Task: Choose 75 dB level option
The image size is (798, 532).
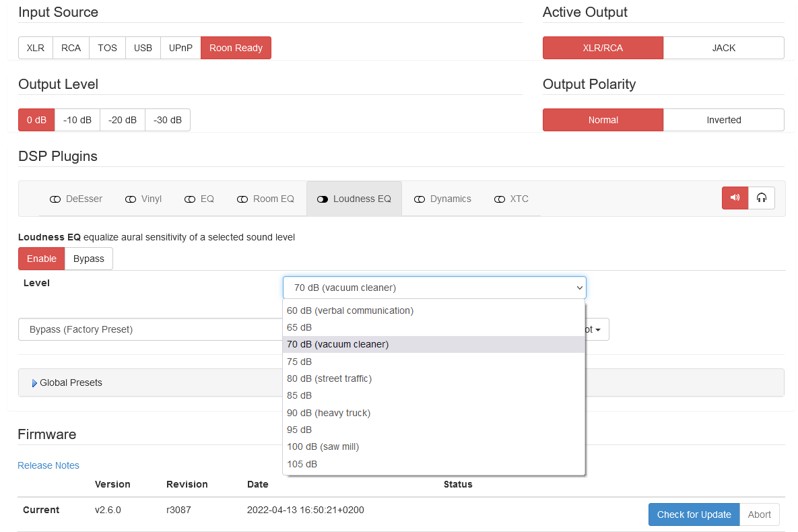Action: click(x=434, y=362)
